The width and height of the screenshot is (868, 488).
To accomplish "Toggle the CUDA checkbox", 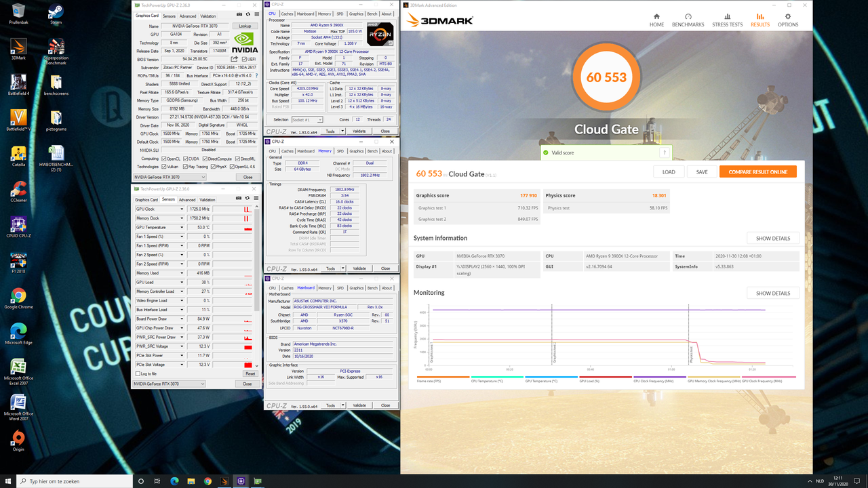I will pyautogui.click(x=187, y=159).
